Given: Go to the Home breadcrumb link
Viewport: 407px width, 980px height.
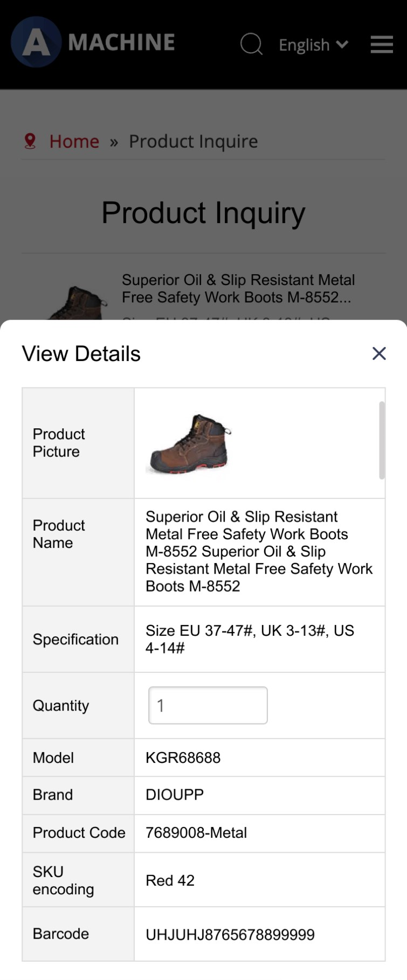Looking at the screenshot, I should [74, 141].
